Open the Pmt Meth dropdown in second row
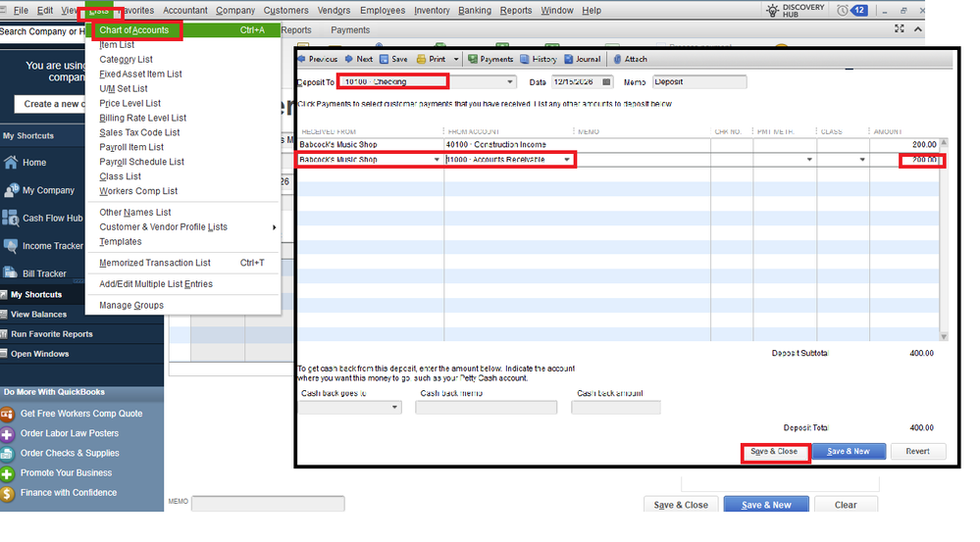This screenshot has width=980, height=542. (809, 160)
